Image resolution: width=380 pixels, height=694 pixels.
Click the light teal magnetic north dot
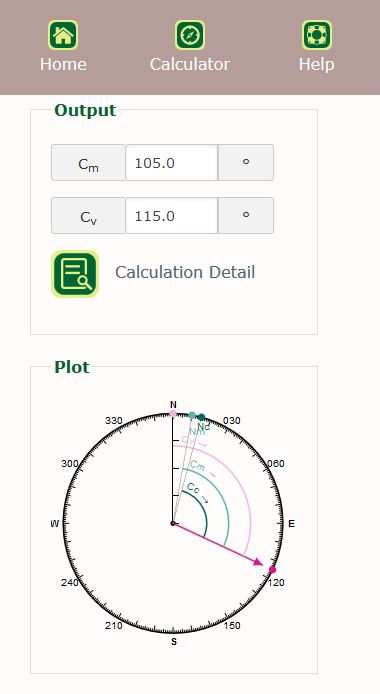click(192, 415)
